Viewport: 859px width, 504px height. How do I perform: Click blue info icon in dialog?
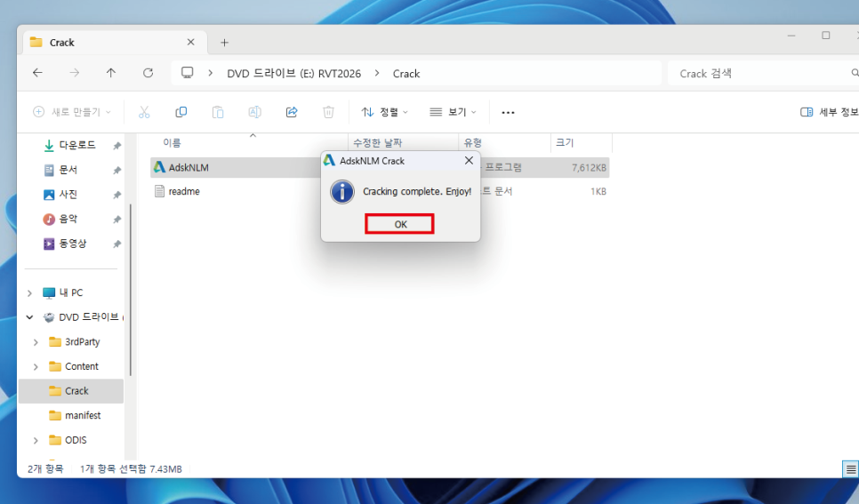pyautogui.click(x=342, y=192)
